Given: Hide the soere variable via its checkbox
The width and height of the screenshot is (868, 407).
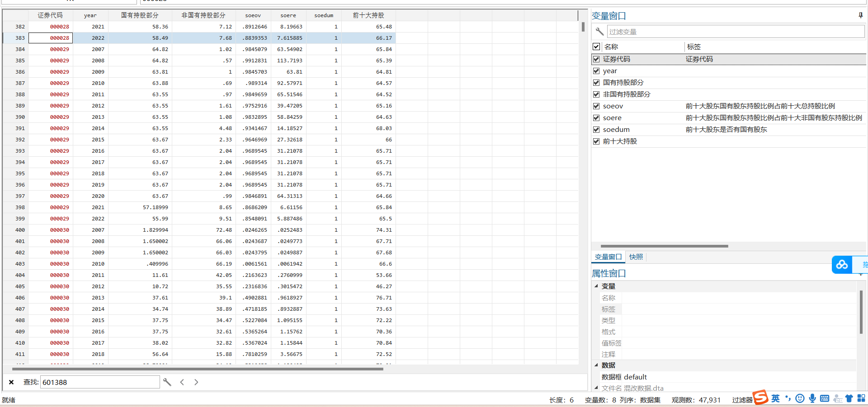Looking at the screenshot, I should coord(596,118).
